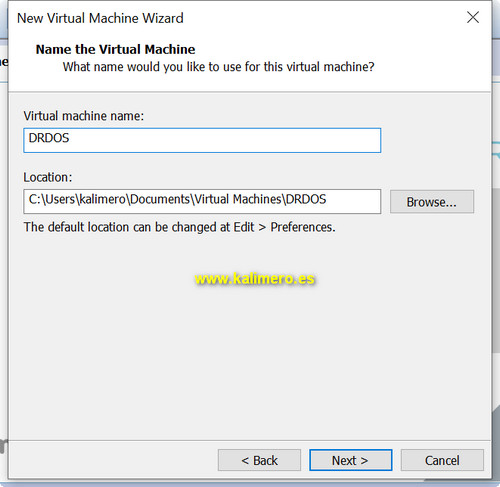Screen dimensions: 500x487
Task: Go to the previous step with Back
Action: coord(259,460)
